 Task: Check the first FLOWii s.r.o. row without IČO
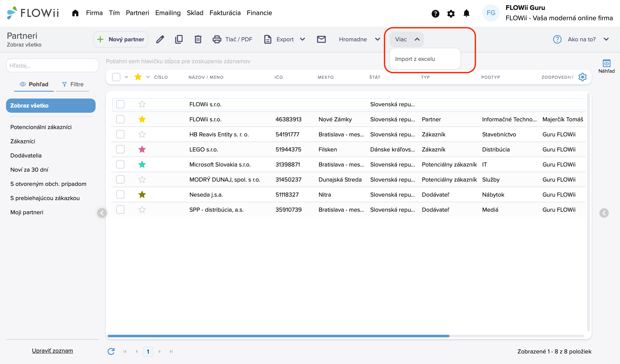pyautogui.click(x=120, y=104)
